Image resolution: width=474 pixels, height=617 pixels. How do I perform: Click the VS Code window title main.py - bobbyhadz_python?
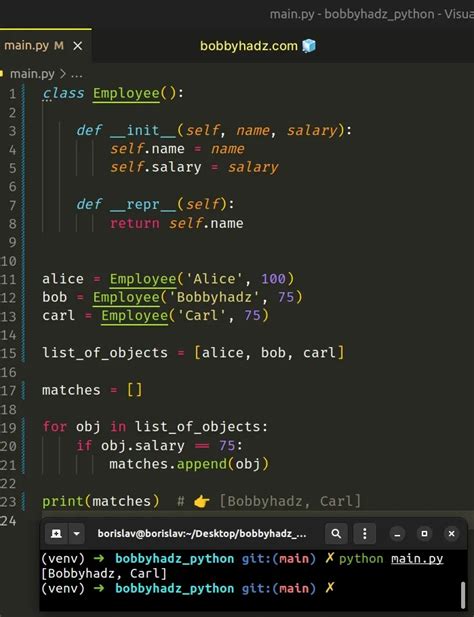pos(372,14)
